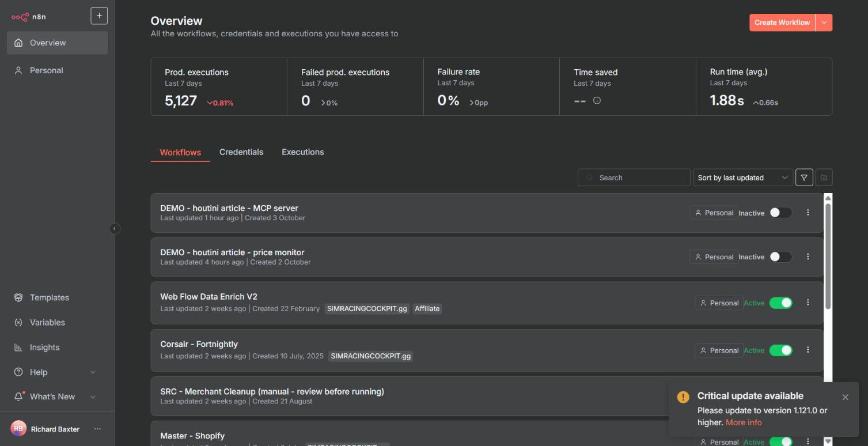This screenshot has width=868, height=446.
Task: Click the warning icon in update notice
Action: (683, 397)
